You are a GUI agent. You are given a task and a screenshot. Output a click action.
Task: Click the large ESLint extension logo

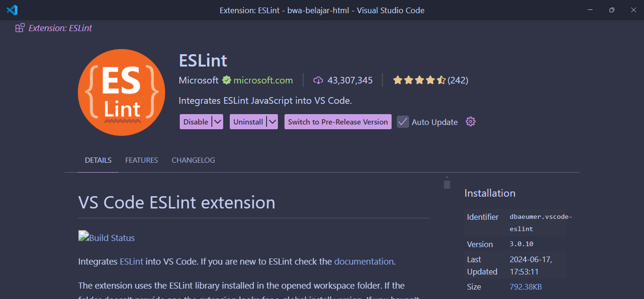click(x=121, y=92)
